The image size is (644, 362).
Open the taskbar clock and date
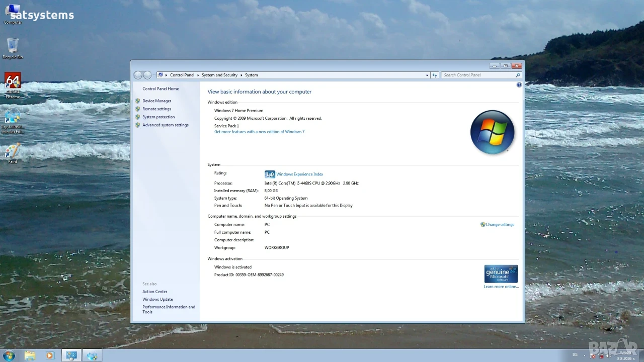[x=626, y=355]
